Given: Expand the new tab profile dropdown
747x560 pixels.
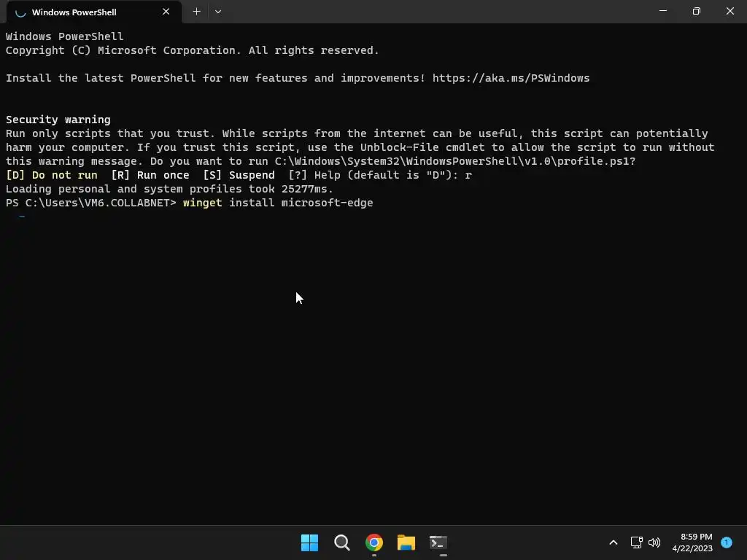Looking at the screenshot, I should click(x=217, y=12).
